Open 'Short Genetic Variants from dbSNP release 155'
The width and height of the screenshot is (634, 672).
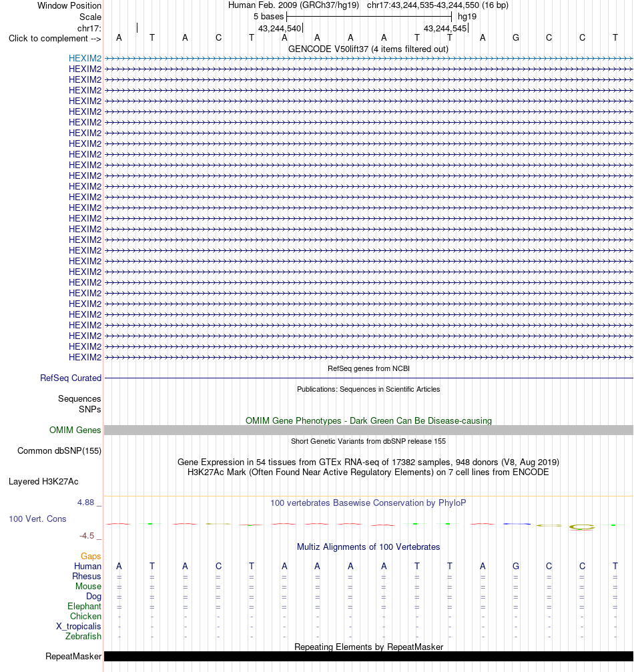(368, 441)
